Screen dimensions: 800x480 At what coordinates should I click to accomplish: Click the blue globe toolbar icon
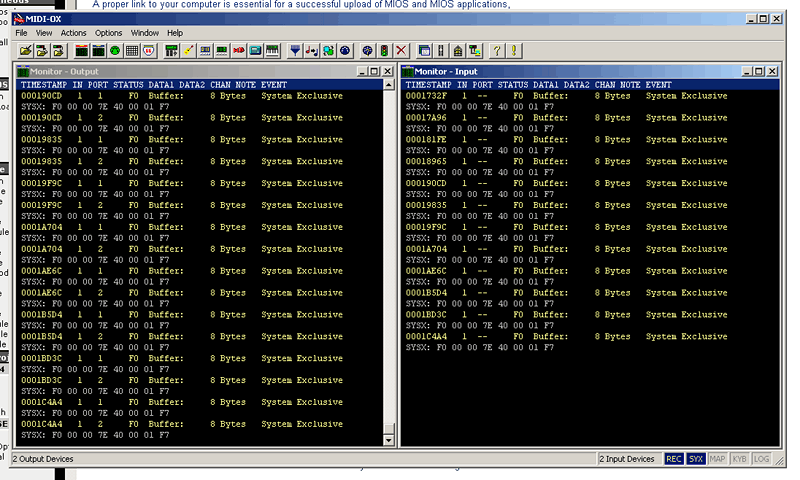pos(367,50)
